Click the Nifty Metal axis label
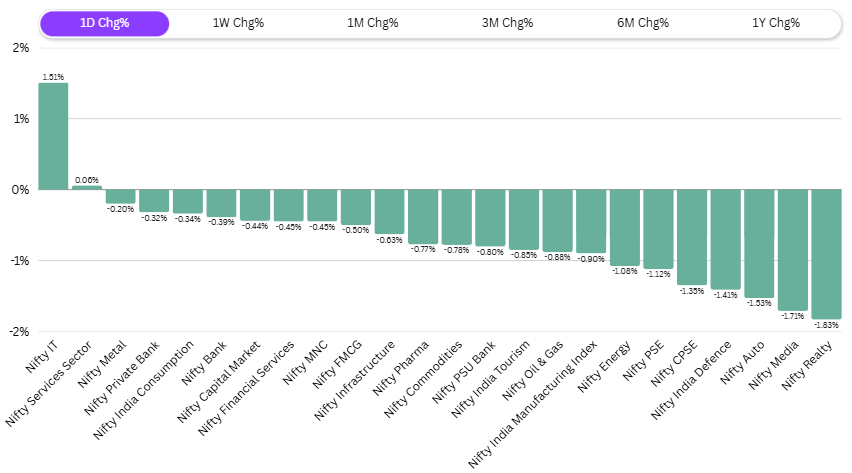 click(108, 362)
